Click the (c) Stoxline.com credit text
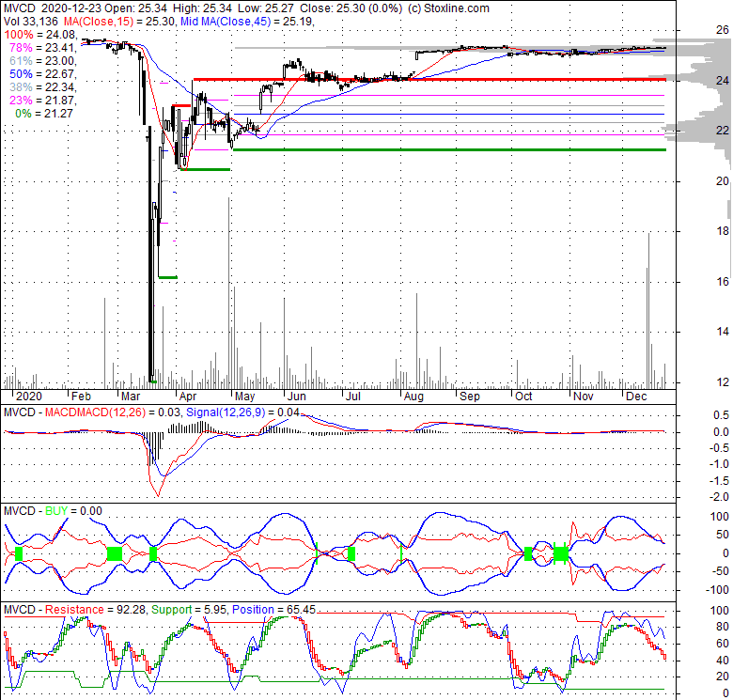 click(x=448, y=8)
